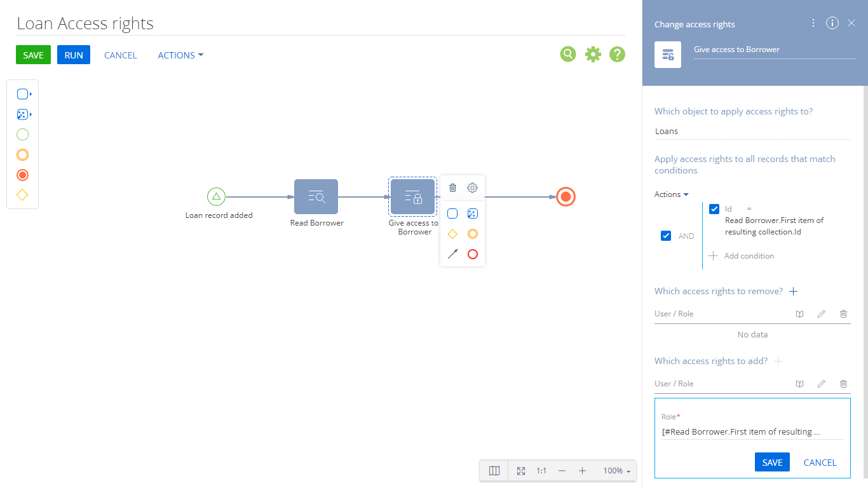
Task: Open help with the question mark icon
Action: pos(617,55)
